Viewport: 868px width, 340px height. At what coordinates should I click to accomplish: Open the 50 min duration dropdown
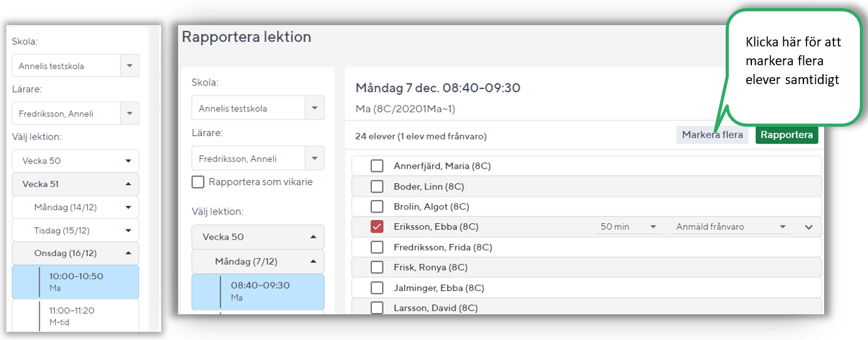(627, 227)
